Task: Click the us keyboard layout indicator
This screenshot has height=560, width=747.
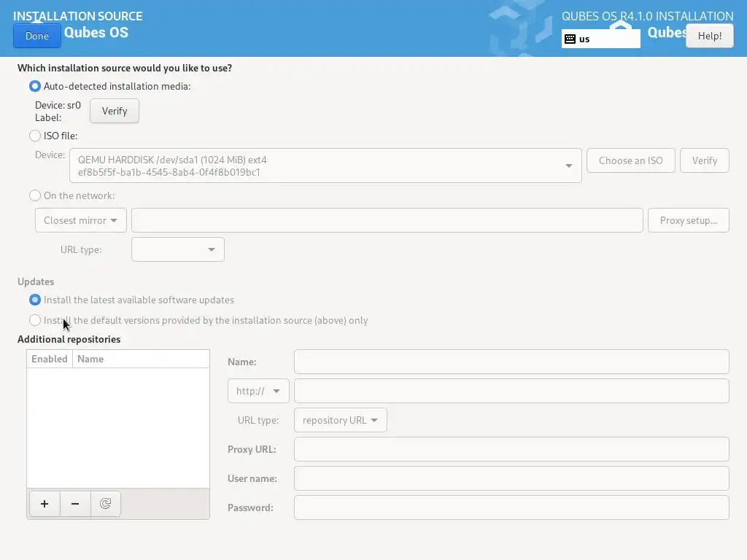Action: (x=601, y=39)
